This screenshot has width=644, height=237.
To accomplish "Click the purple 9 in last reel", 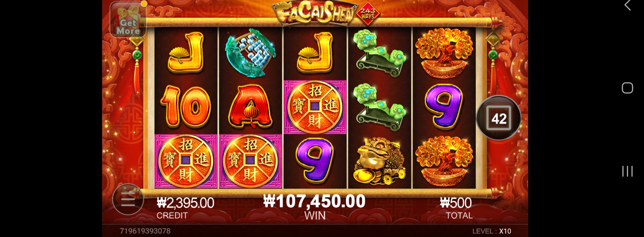I will pos(444,107).
